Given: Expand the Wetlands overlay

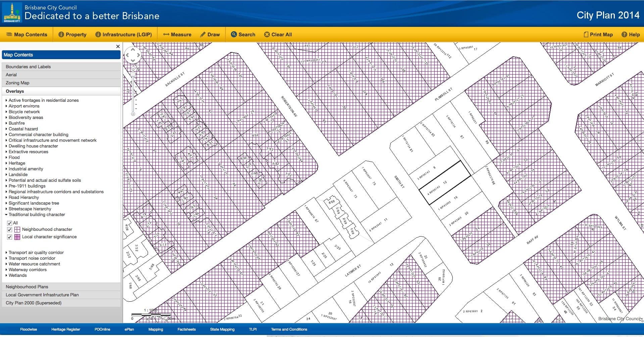Looking at the screenshot, I should coord(6,276).
